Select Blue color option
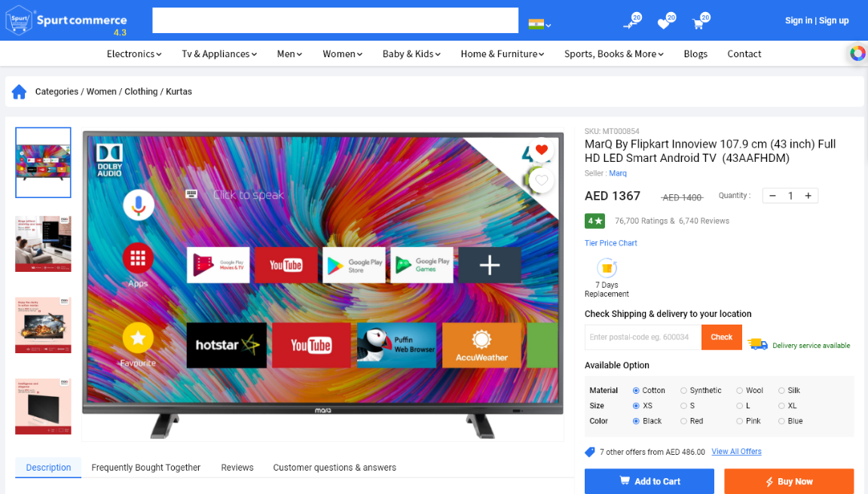868x494 pixels. pyautogui.click(x=781, y=422)
